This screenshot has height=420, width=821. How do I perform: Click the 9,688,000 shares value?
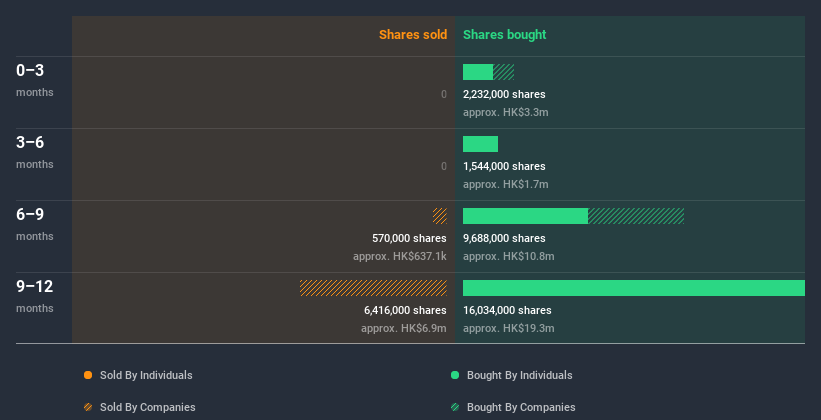tap(504, 238)
